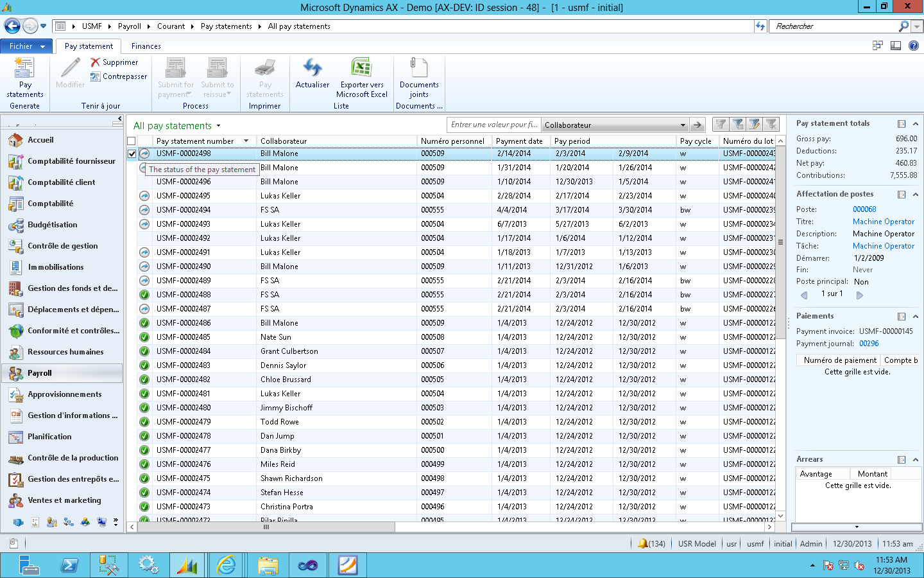This screenshot has height=578, width=924.
Task: Open the Collaborateur filter field dropdown
Action: point(683,125)
